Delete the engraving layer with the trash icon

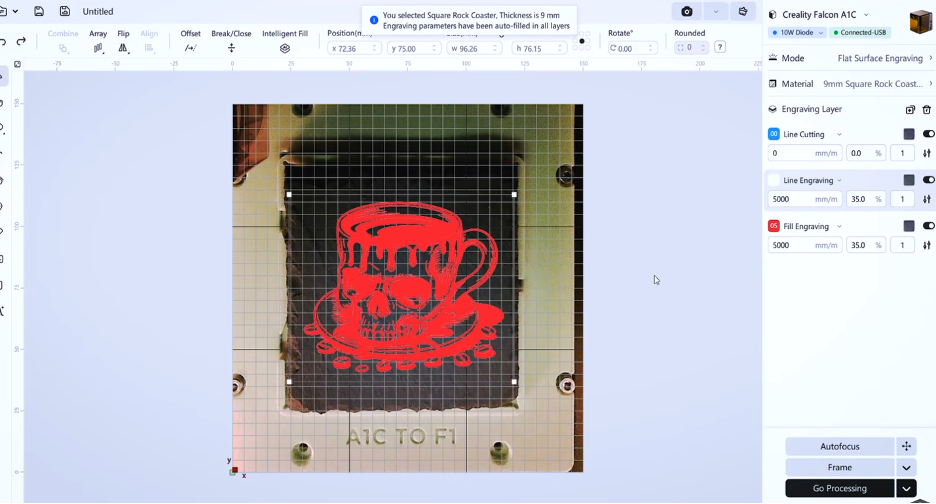926,109
